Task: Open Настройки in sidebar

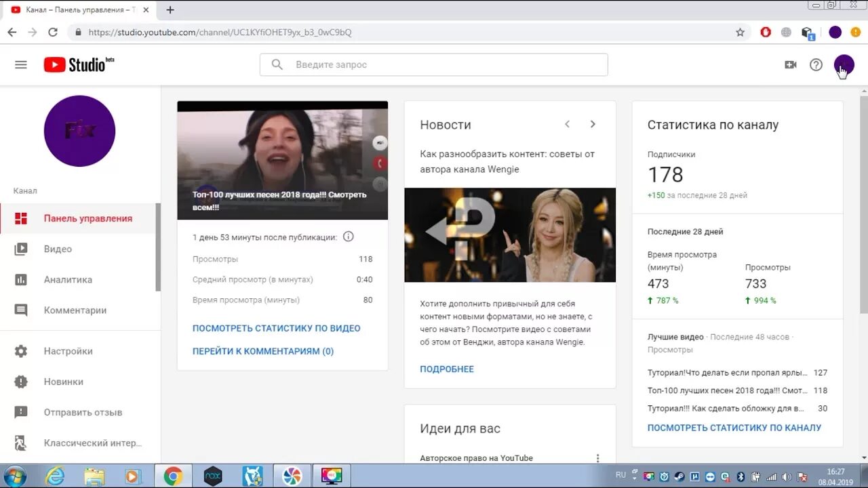Action: [78, 351]
